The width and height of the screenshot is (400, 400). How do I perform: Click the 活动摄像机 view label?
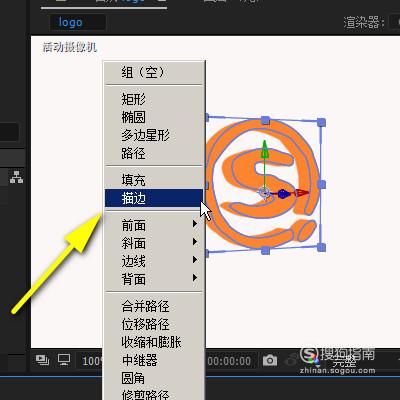[x=70, y=47]
